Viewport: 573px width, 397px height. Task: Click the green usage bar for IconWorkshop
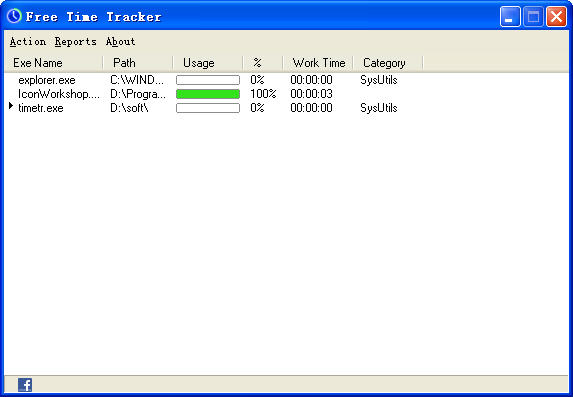click(x=208, y=94)
